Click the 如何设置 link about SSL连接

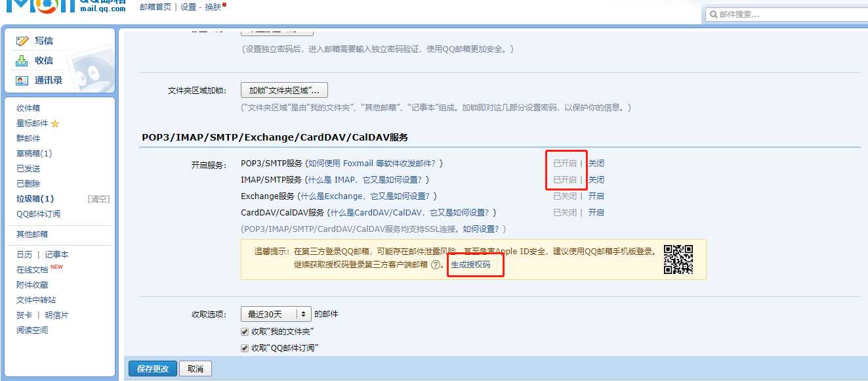(x=482, y=229)
